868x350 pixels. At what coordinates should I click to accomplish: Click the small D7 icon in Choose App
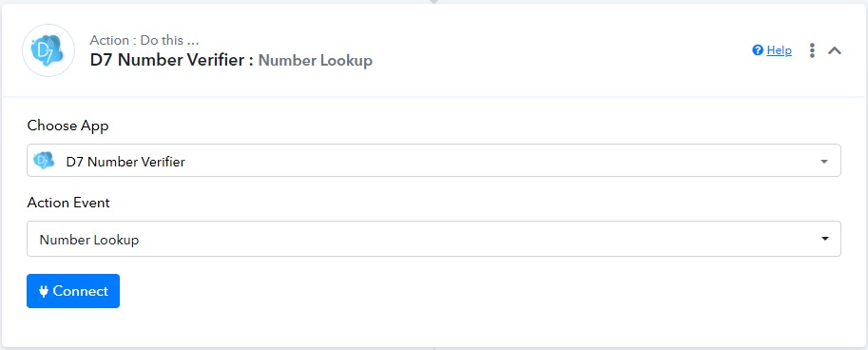click(44, 161)
